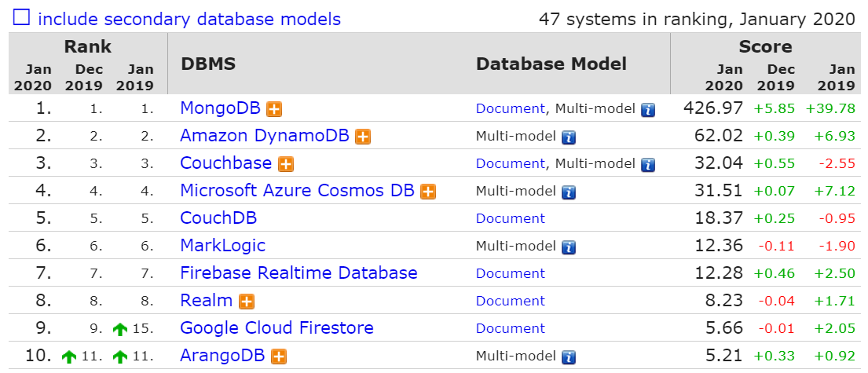
Task: Click the orange plus icon beside Realm
Action: click(247, 302)
